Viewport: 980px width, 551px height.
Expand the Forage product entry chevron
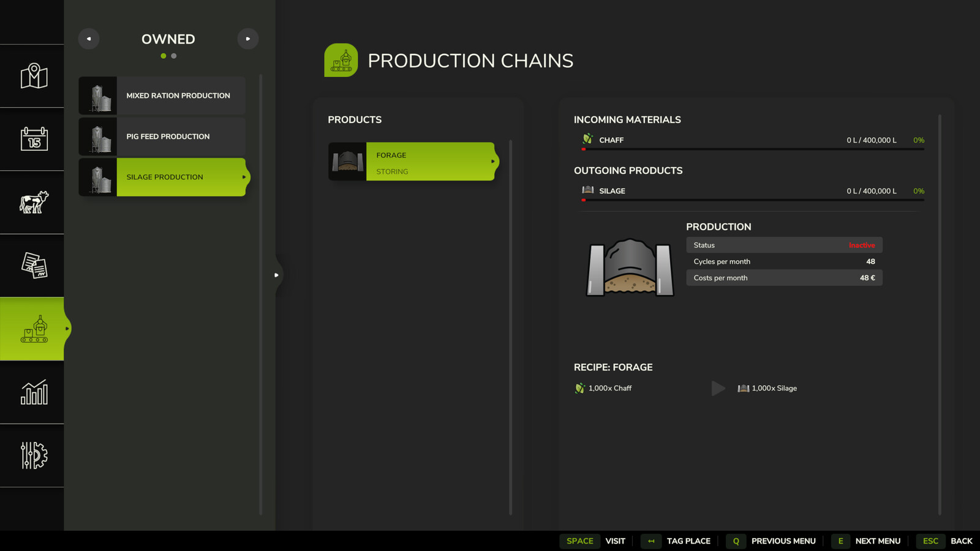(x=492, y=162)
